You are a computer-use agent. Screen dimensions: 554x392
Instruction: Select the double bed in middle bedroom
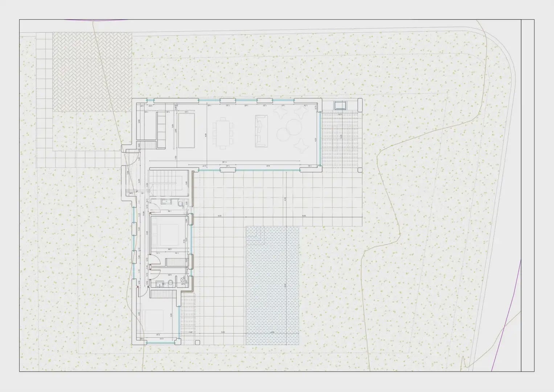coord(165,234)
